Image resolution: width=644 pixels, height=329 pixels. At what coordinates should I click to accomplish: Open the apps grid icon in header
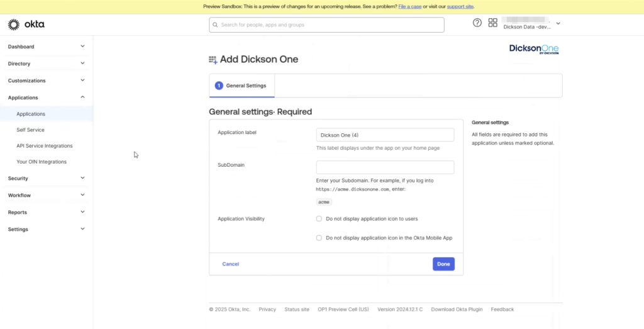(492, 23)
